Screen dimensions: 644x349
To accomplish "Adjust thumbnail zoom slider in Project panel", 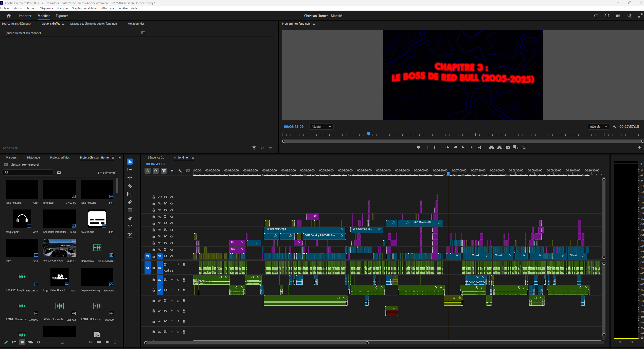I will [46, 342].
